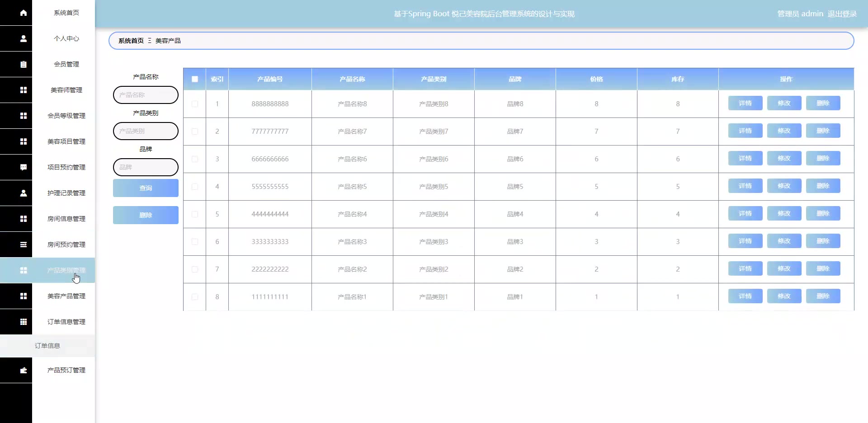Click 删除 for product 6666666666

823,158
